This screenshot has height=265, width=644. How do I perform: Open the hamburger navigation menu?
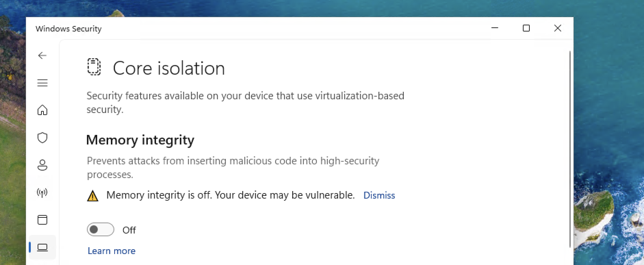point(42,83)
